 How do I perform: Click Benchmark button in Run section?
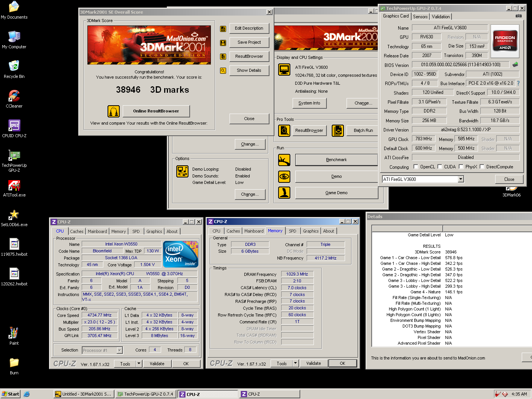pos(336,160)
